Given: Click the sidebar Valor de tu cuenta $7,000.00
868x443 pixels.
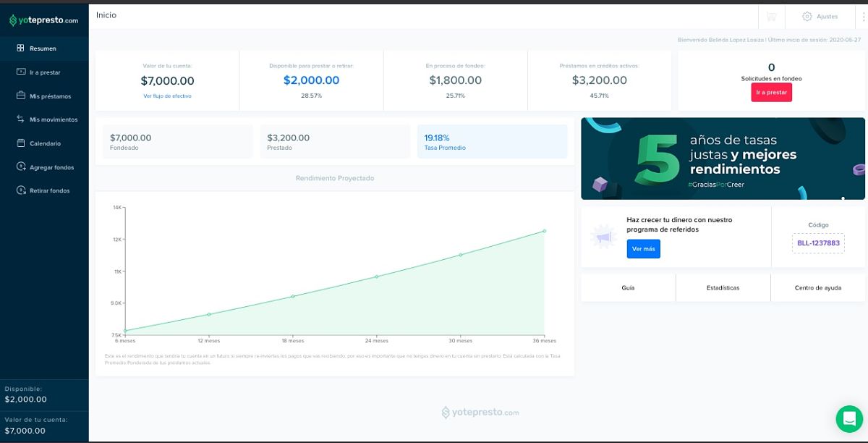Looking at the screenshot, I should [x=25, y=431].
